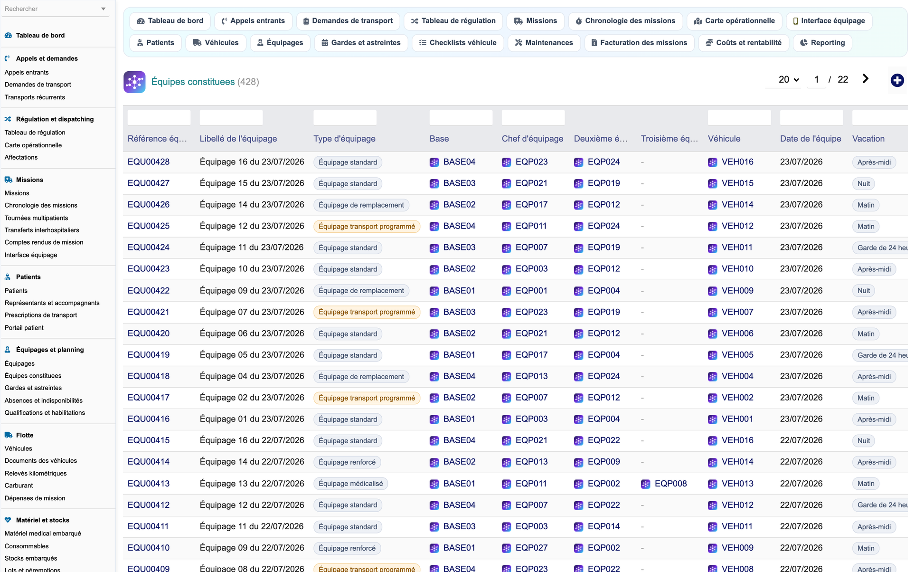Click EQP008 icon in row EQU00413
The width and height of the screenshot is (924, 572).
(645, 484)
